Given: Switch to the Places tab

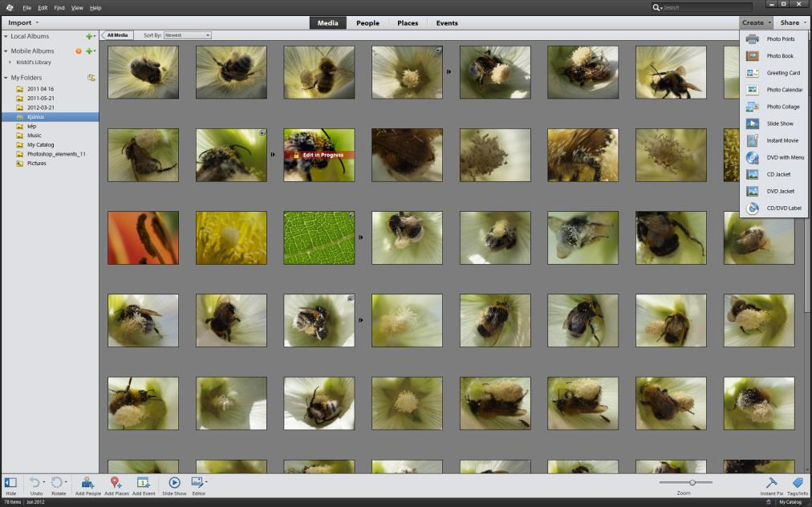Looking at the screenshot, I should pyautogui.click(x=408, y=22).
